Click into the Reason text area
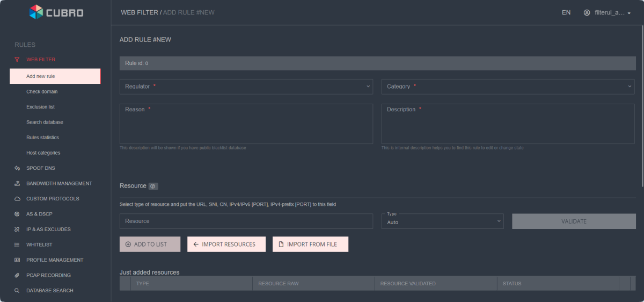Viewport: 644px width, 302px height. (246, 126)
